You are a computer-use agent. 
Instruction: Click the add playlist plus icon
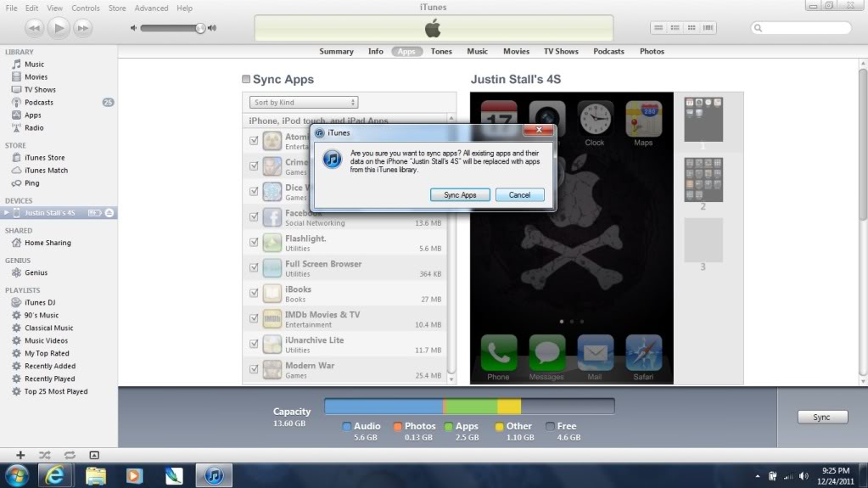pyautogui.click(x=20, y=455)
